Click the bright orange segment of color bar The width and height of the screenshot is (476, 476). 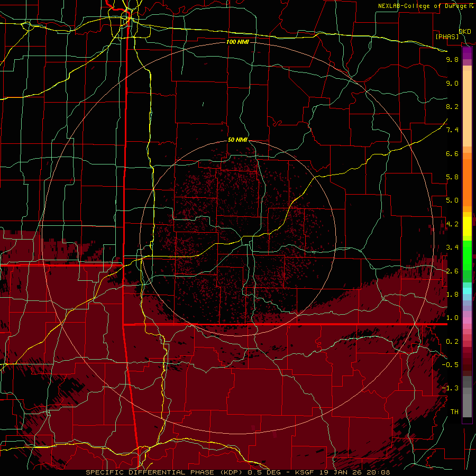point(467,182)
